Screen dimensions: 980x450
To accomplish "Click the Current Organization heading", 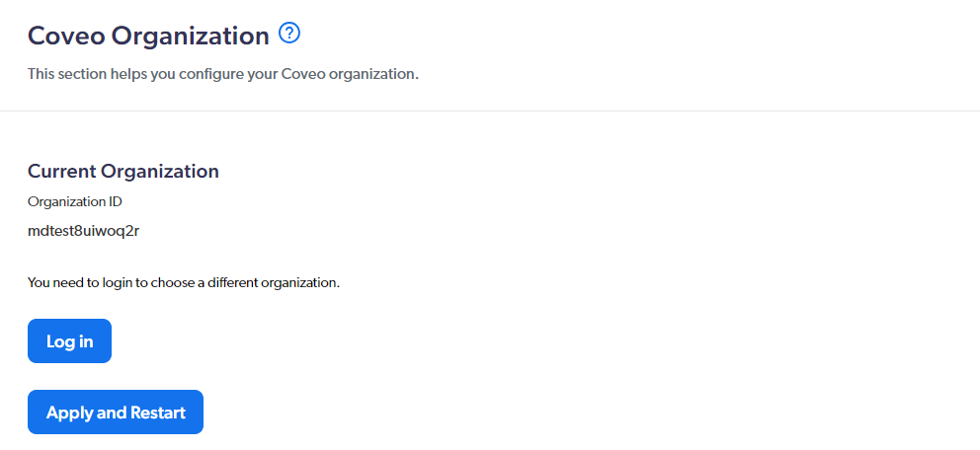I will tap(123, 171).
